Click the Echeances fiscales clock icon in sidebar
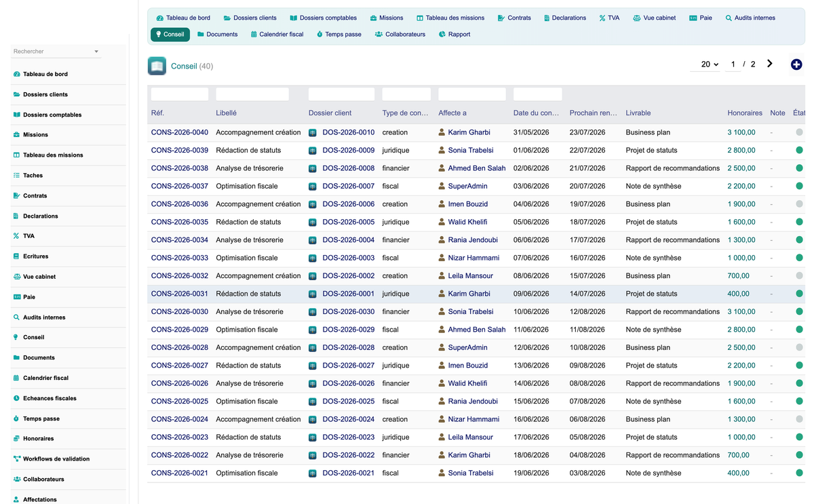The width and height of the screenshot is (814, 504). [x=16, y=398]
